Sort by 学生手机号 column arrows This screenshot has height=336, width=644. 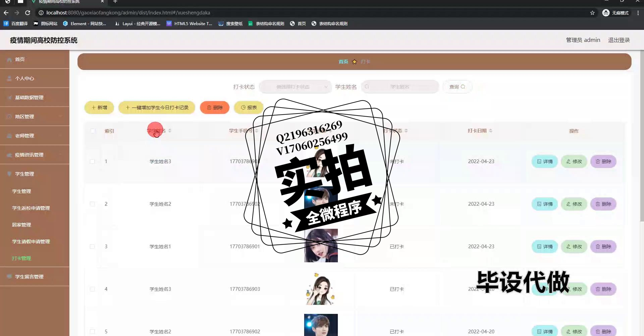point(257,131)
